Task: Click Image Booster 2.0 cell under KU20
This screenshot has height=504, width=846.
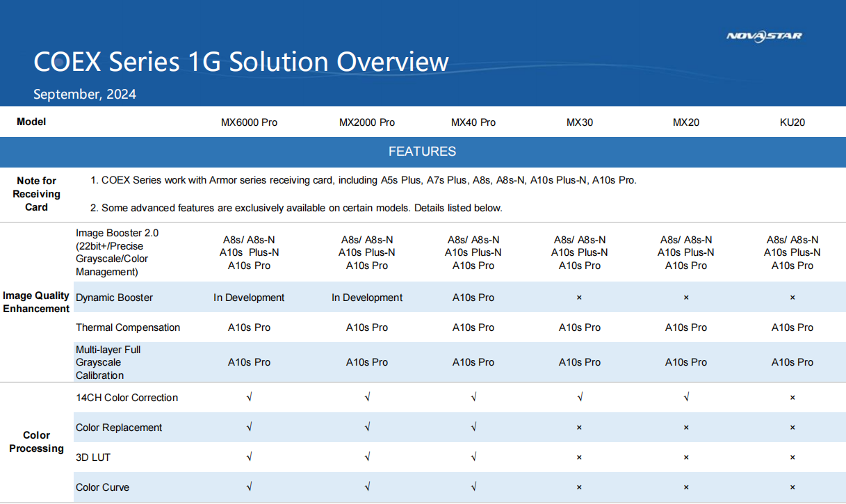Action: [x=792, y=252]
